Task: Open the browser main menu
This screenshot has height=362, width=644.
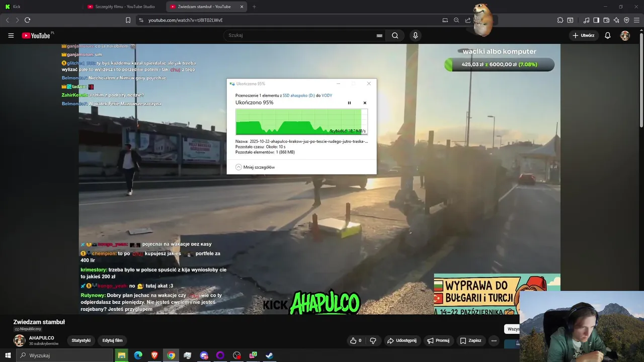Action: (x=636, y=20)
